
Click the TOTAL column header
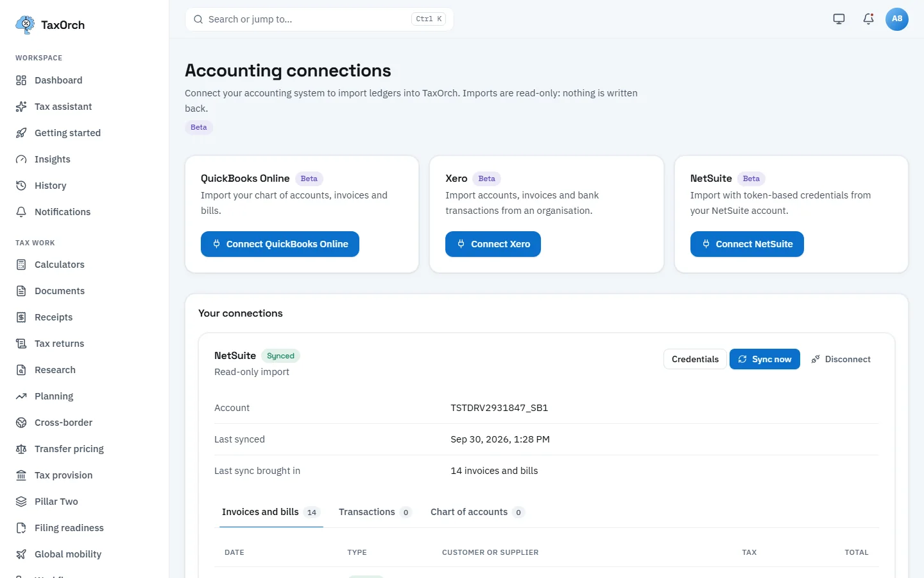(857, 552)
